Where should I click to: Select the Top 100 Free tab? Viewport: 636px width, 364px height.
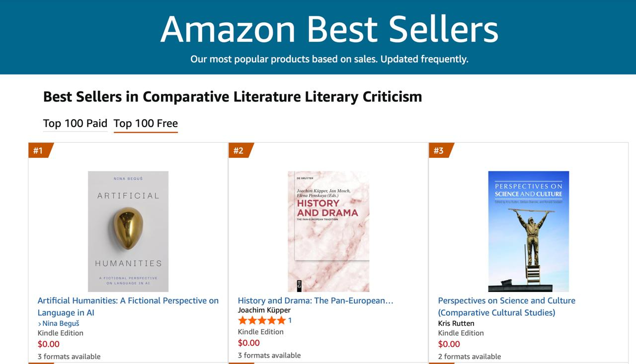146,123
